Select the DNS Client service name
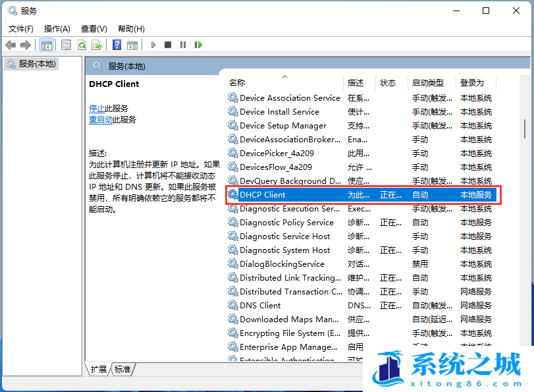This screenshot has width=534, height=392. click(x=260, y=305)
